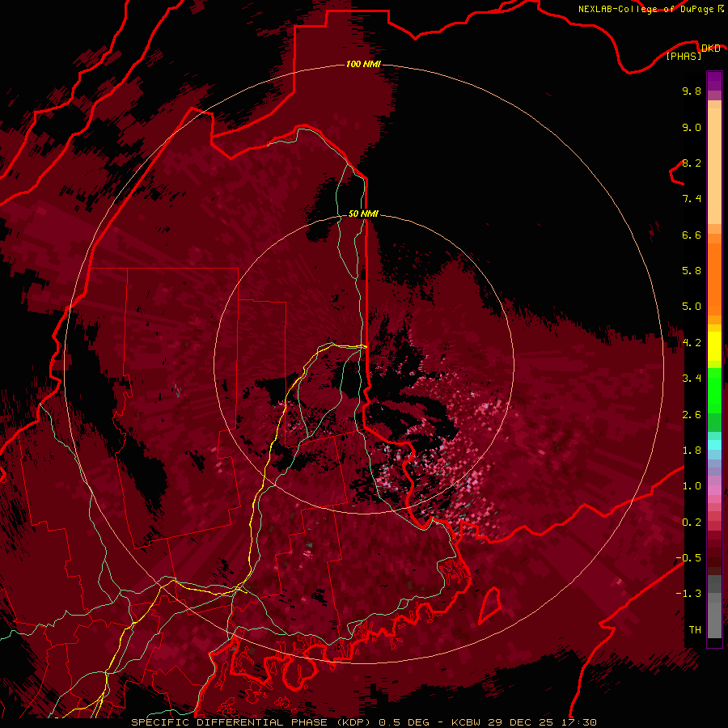Viewport: 728px width, 728px height.
Task: Pick the orange color bar segment
Action: click(714, 278)
